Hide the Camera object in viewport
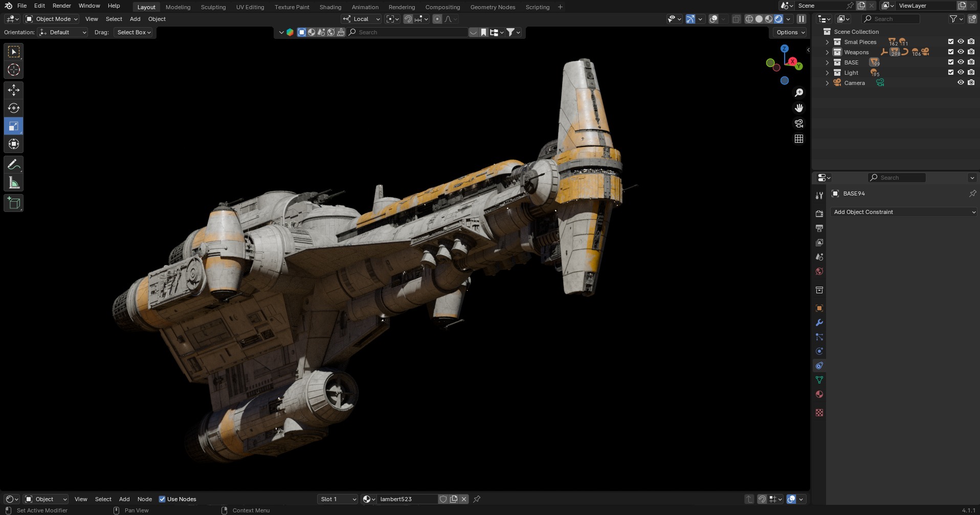The image size is (980, 515). pyautogui.click(x=961, y=83)
